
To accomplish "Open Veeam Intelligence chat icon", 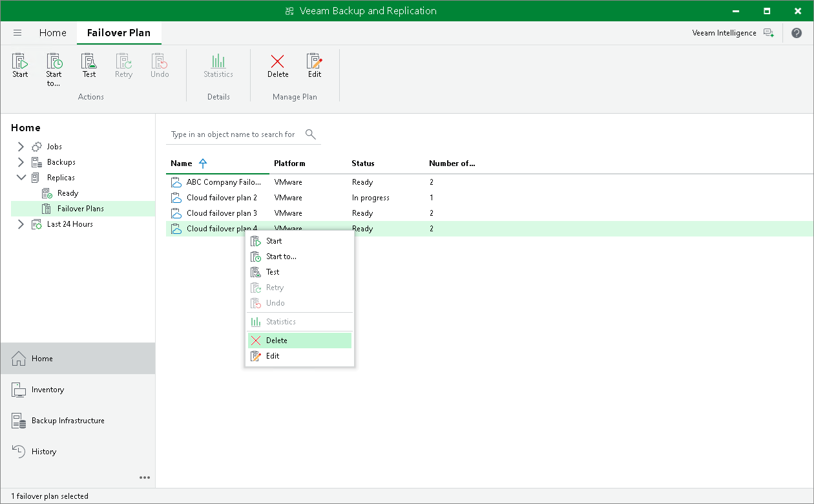I will point(768,33).
